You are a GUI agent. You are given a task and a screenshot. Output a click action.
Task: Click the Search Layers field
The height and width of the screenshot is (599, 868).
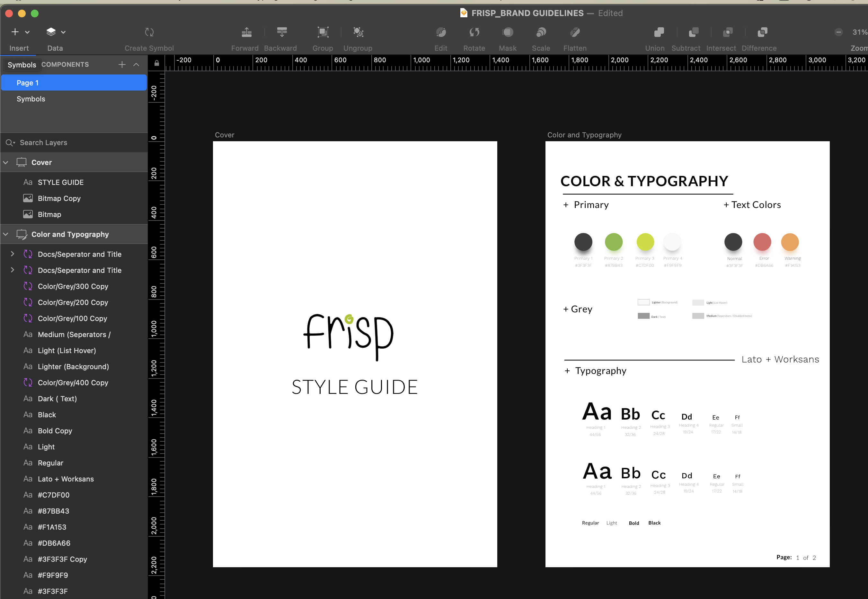74,143
